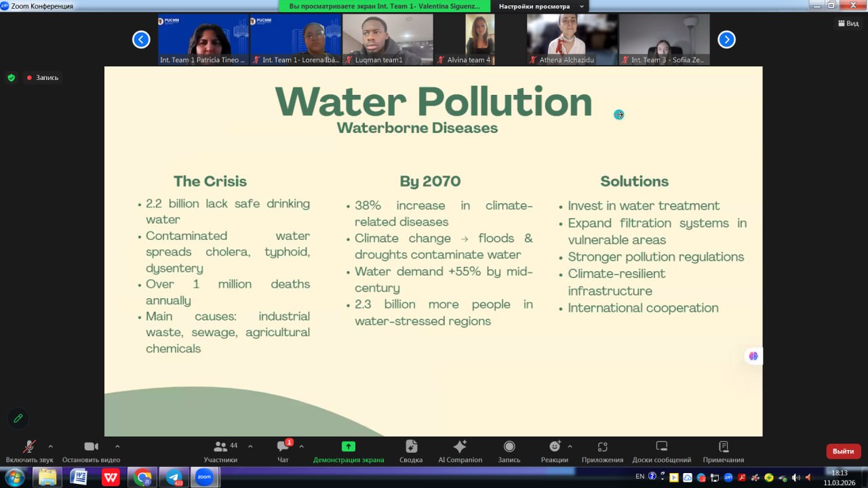The width and height of the screenshot is (868, 488).
Task: Open the Chat (Чат) panel
Action: pyautogui.click(x=283, y=451)
